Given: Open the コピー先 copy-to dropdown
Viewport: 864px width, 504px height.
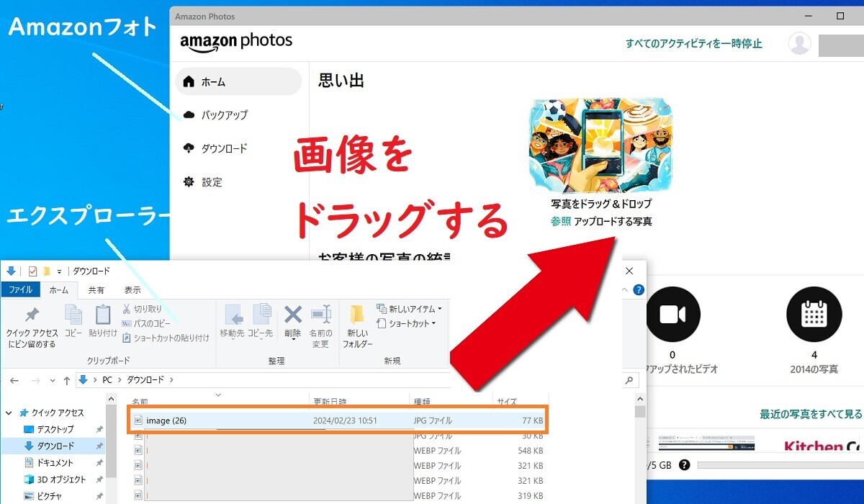Looking at the screenshot, I should pos(260,322).
